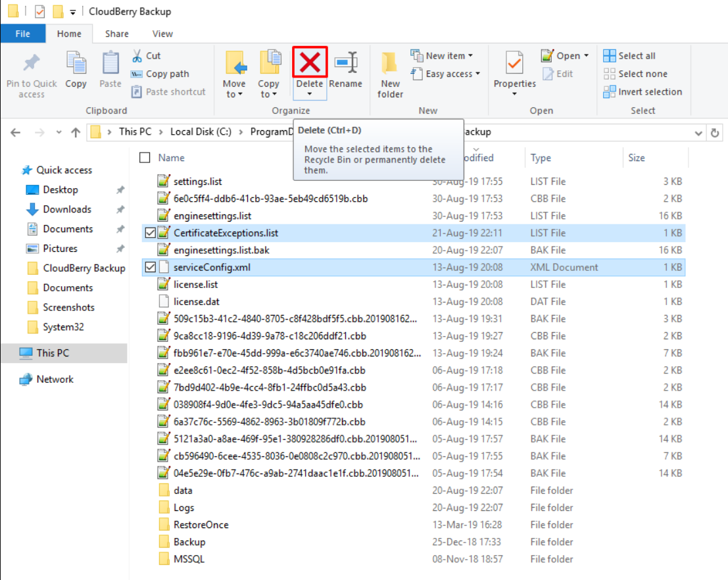Select Network in the navigation pane
The height and width of the screenshot is (580, 728).
click(x=55, y=379)
